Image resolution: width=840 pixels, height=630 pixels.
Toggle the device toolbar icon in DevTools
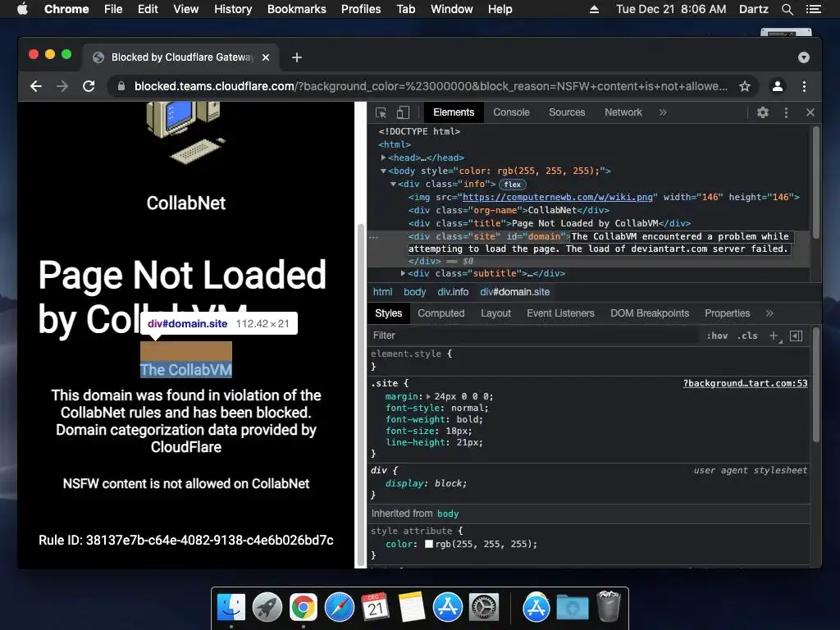[403, 112]
